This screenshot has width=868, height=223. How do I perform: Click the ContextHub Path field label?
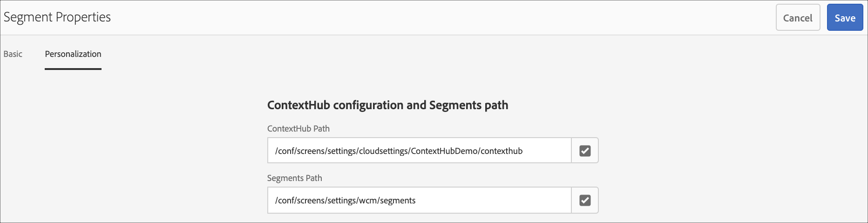pos(298,129)
